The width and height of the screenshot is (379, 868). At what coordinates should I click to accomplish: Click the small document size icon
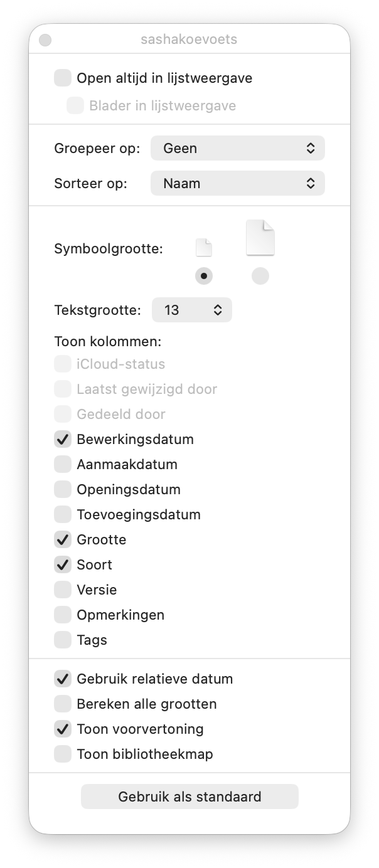pos(204,248)
